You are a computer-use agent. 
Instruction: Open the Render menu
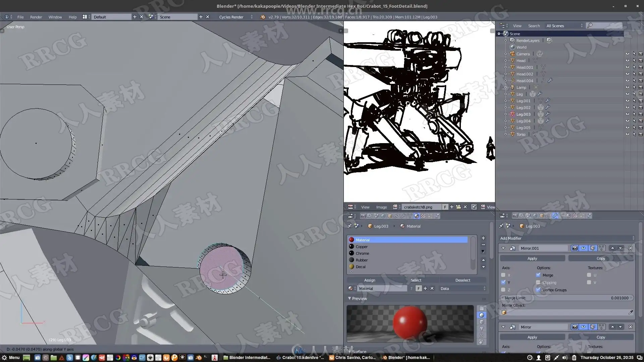click(x=36, y=17)
